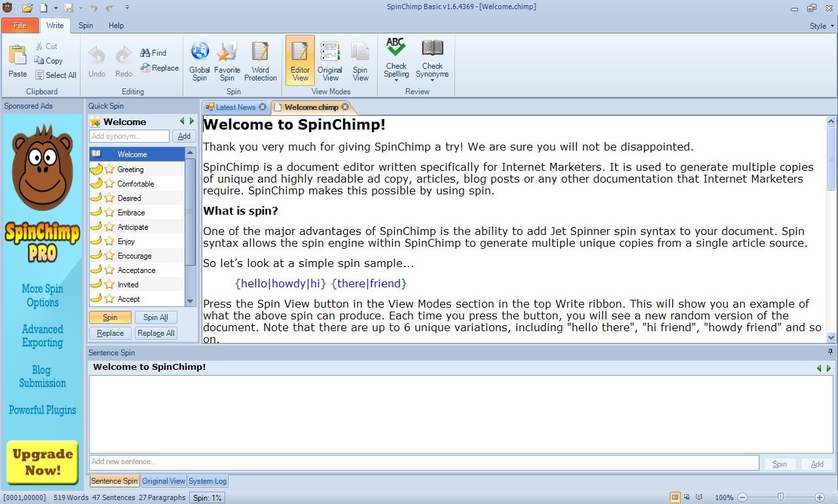Select the Write ribbon tab
Image resolution: width=838 pixels, height=504 pixels.
tap(55, 26)
